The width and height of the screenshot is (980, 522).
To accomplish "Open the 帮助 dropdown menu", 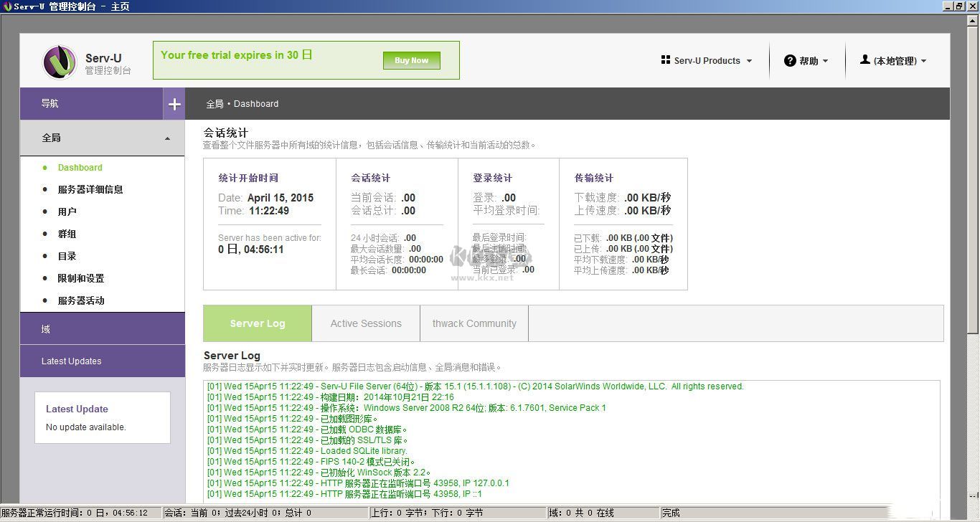I will (807, 60).
